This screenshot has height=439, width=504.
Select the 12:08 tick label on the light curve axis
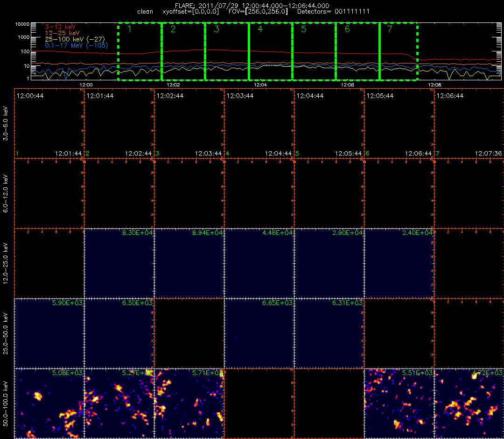click(x=434, y=85)
